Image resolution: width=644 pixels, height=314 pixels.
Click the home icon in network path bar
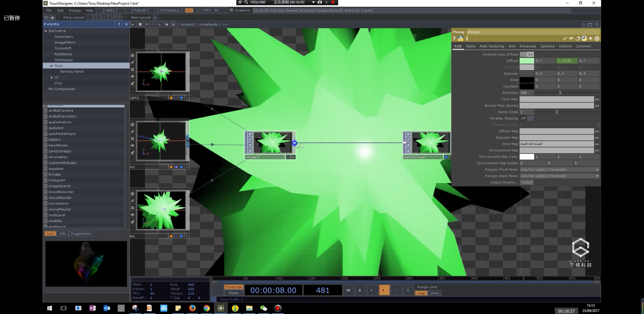[x=173, y=24]
